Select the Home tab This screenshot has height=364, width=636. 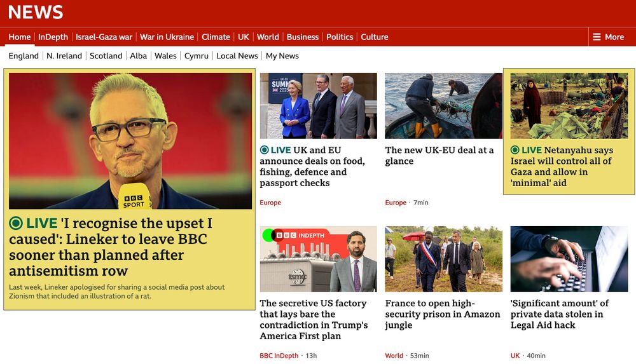coord(20,37)
